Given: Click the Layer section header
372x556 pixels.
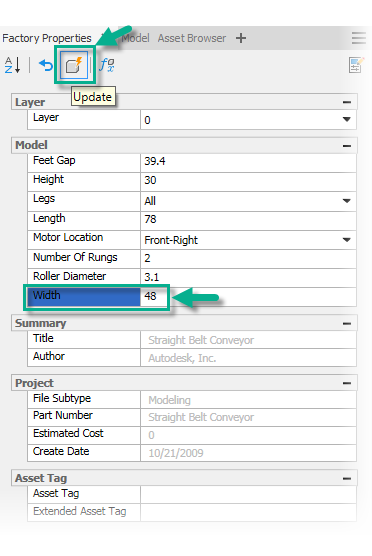Looking at the screenshot, I should [x=184, y=102].
